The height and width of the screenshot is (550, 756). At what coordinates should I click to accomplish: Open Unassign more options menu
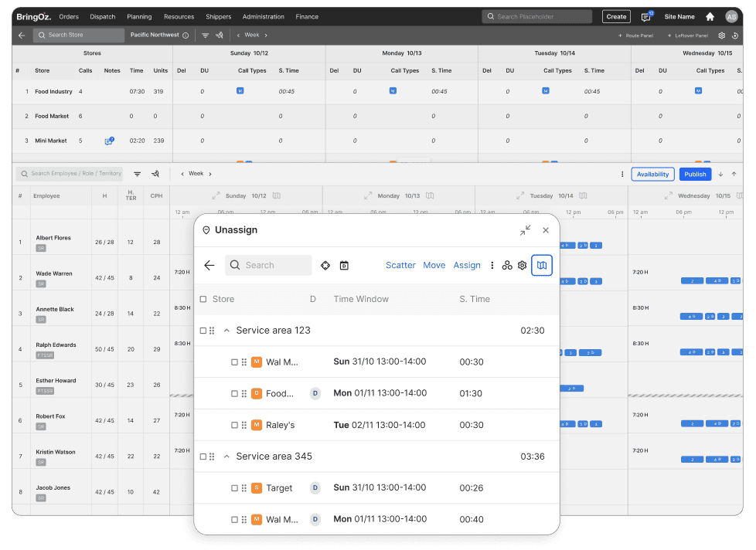492,266
